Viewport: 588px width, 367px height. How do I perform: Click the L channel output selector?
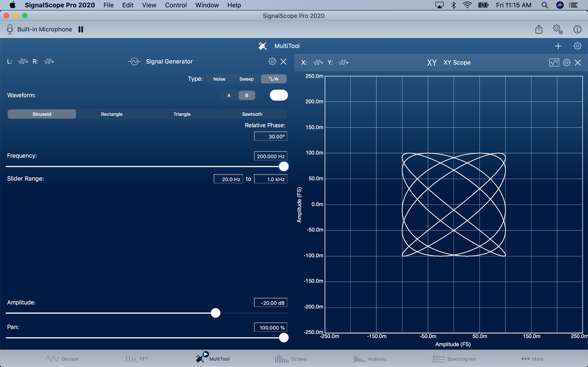tap(23, 61)
